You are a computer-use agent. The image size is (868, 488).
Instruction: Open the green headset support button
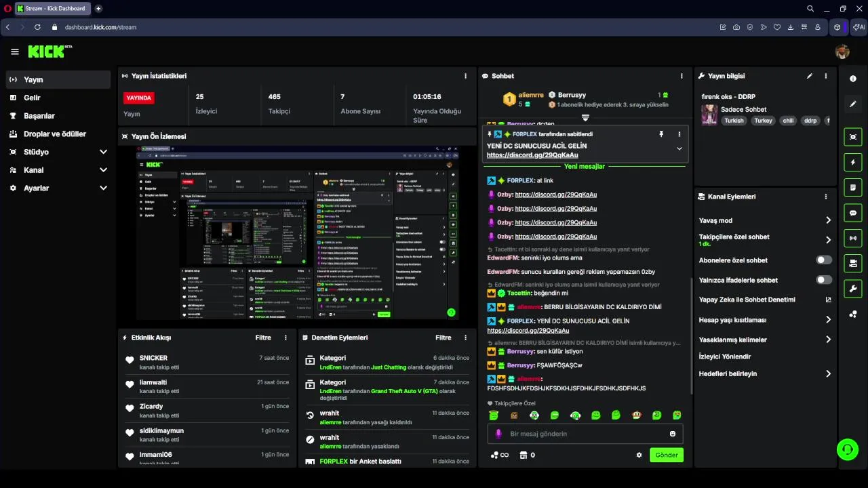(x=847, y=449)
